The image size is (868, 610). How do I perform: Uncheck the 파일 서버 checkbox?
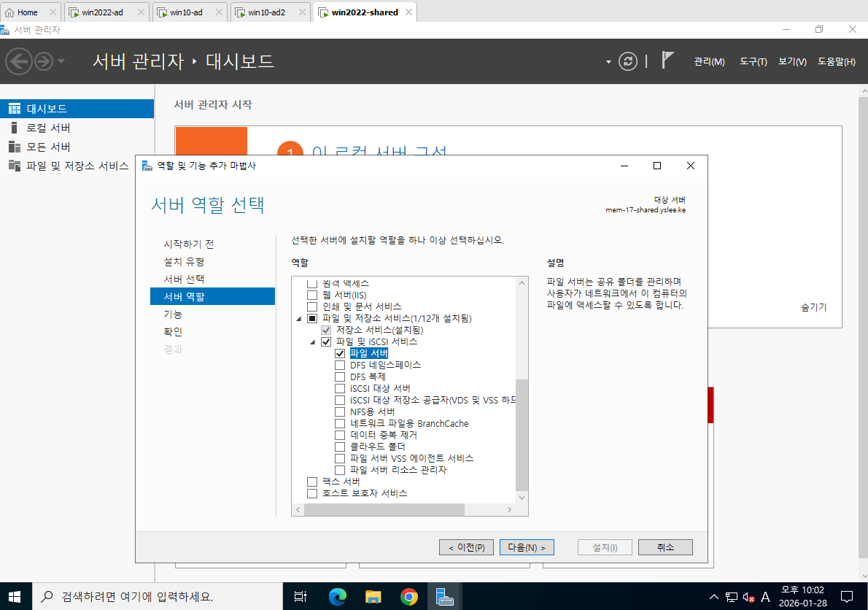pyautogui.click(x=340, y=353)
